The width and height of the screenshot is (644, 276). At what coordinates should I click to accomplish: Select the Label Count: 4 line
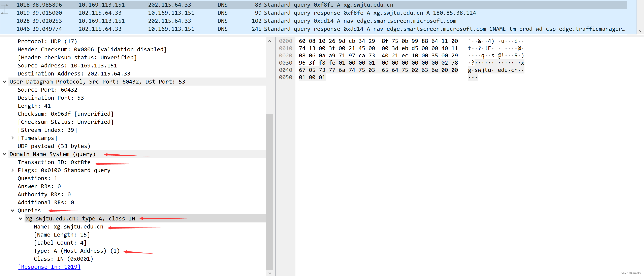[x=60, y=243]
